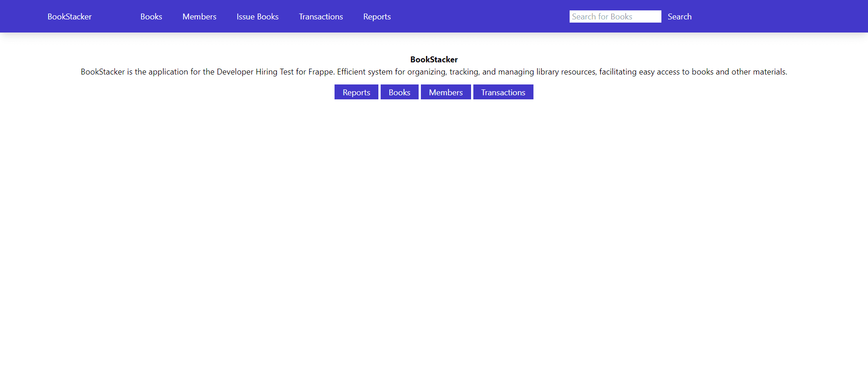Click the purple Members button under the description
The width and height of the screenshot is (868, 392).
pyautogui.click(x=446, y=92)
